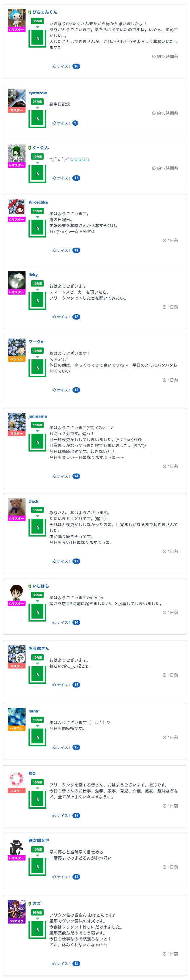Image resolution: width=190 pixels, height=980 pixels.
Task: Click the clock icon on licky's post
Action: (x=164, y=307)
